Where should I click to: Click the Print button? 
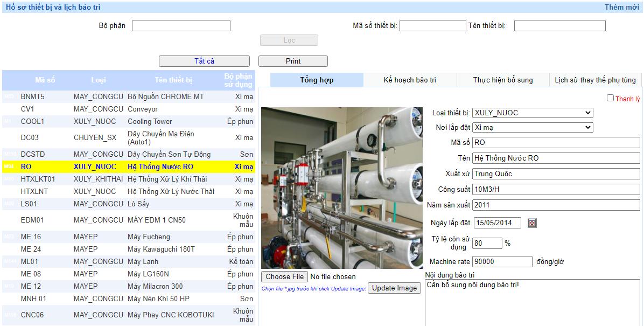293,61
